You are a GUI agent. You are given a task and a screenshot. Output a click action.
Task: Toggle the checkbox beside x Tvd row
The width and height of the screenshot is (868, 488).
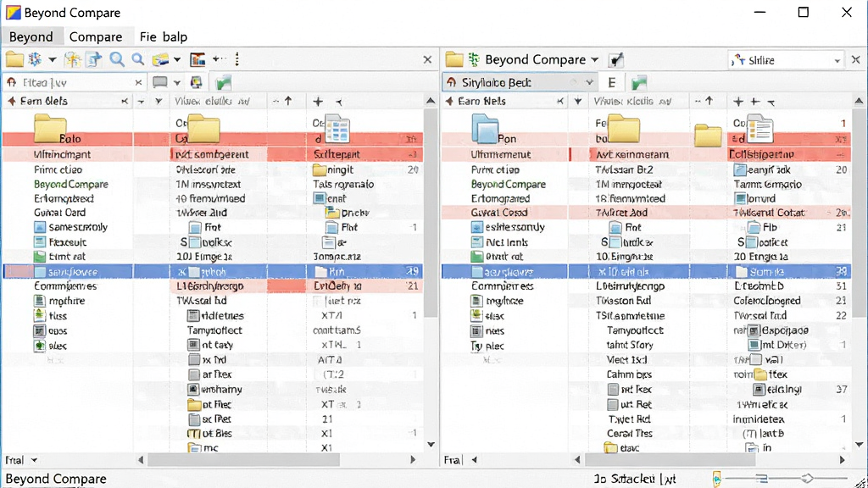pyautogui.click(x=194, y=359)
